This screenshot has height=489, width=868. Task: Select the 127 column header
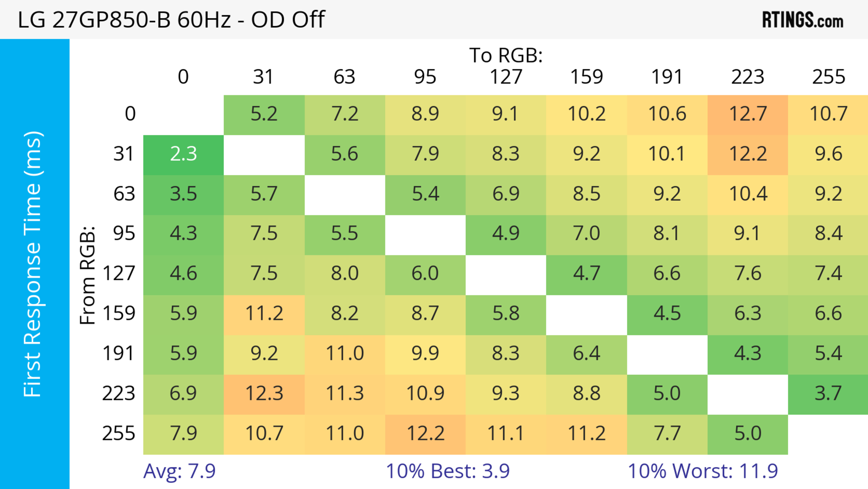click(x=506, y=77)
